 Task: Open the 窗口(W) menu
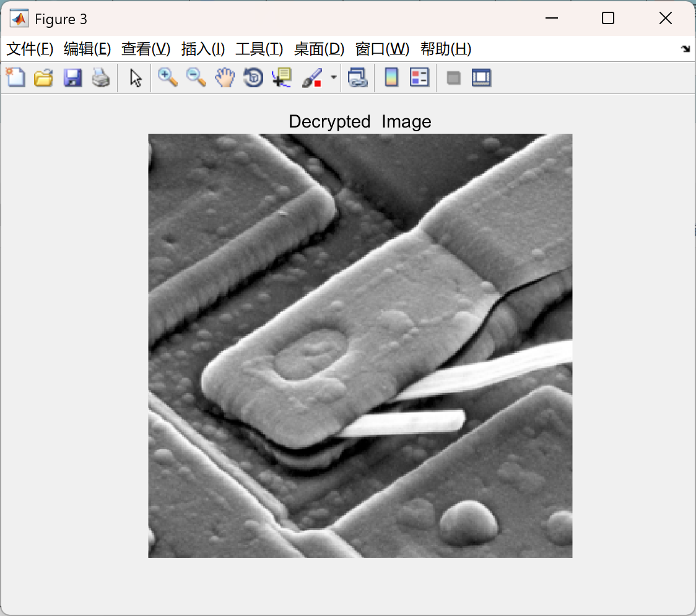382,49
